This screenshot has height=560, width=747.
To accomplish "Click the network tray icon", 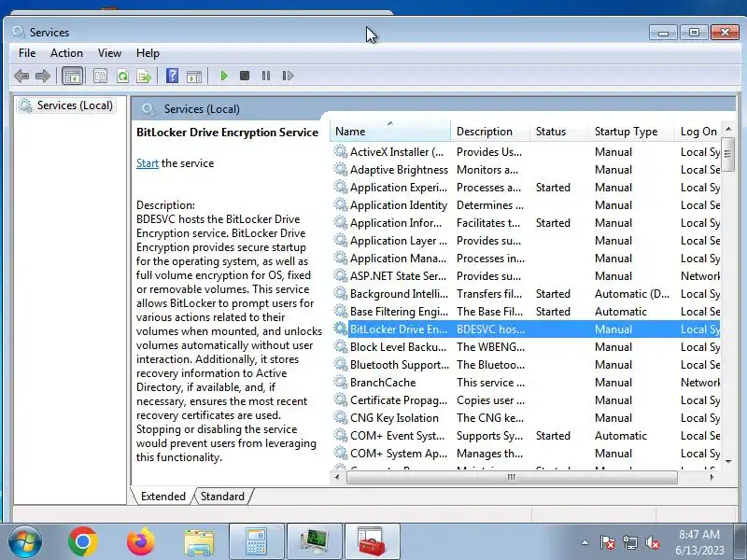I will click(x=629, y=542).
